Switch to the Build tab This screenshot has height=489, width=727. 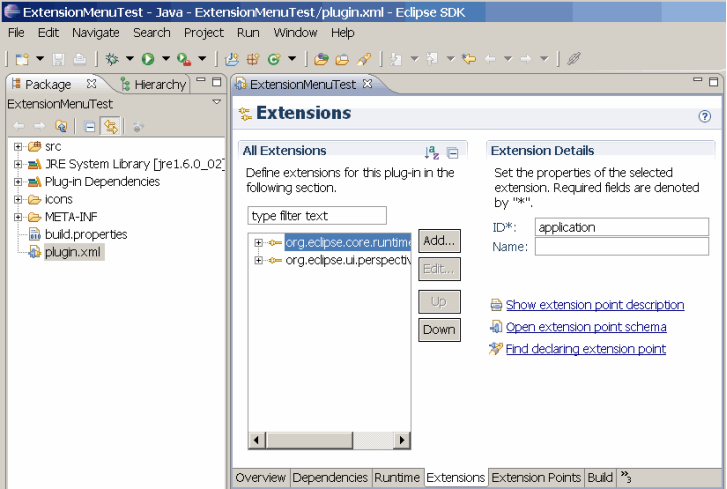[x=600, y=477]
